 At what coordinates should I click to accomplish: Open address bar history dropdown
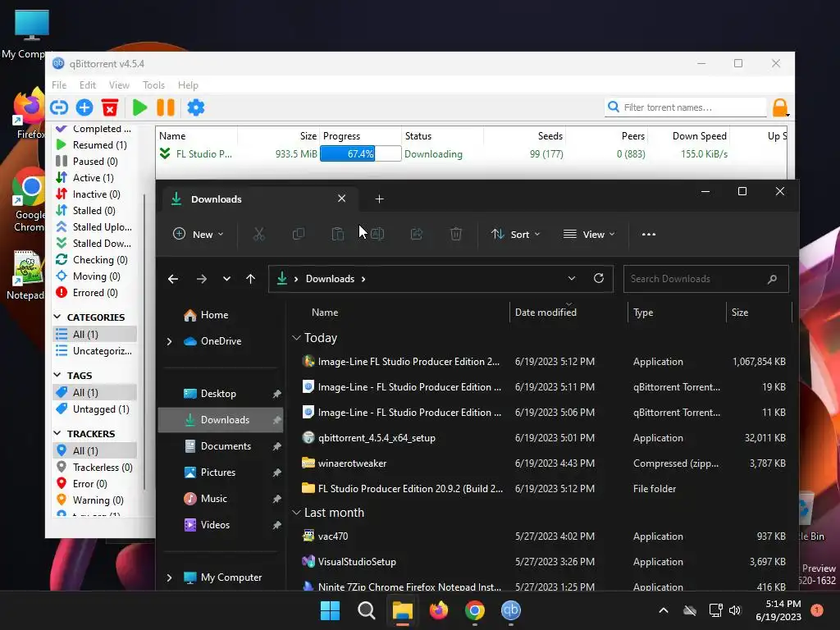[x=572, y=279]
